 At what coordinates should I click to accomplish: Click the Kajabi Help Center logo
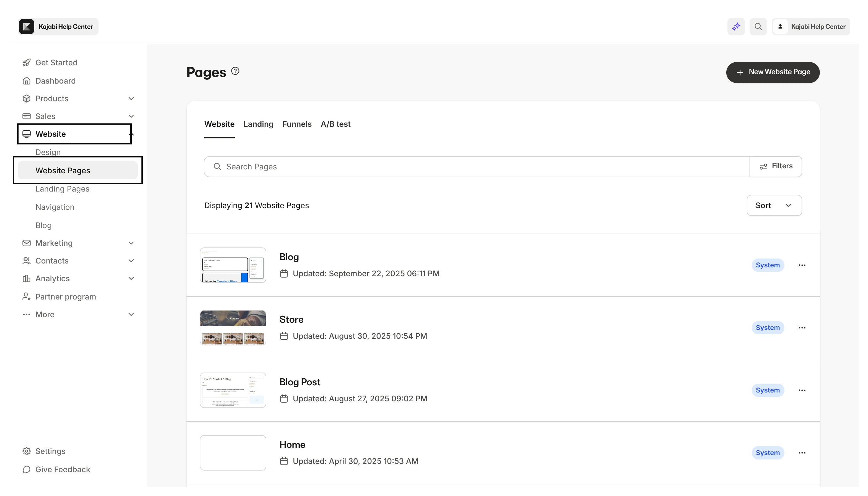pos(27,26)
